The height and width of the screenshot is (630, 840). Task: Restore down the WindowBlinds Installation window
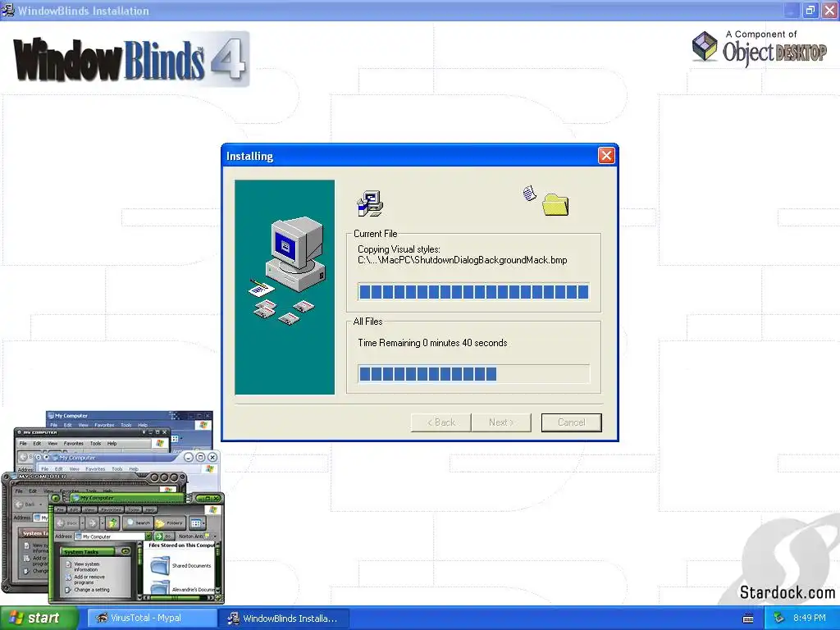coord(810,10)
